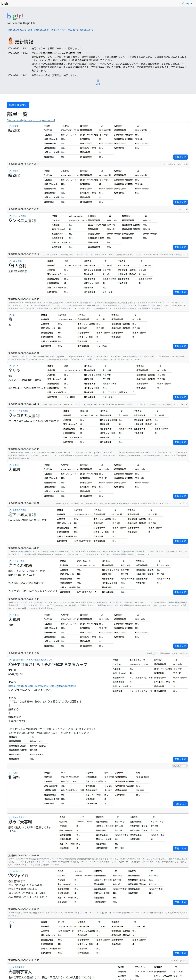Image resolution: width=196 pixels, height=980 pixels.
Task: Enter 札保杯 with 部屋に入る
Action: tap(180, 804)
